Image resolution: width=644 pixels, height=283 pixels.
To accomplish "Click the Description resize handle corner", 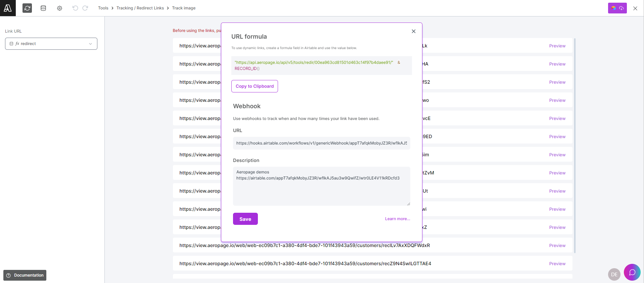I will 408,204.
